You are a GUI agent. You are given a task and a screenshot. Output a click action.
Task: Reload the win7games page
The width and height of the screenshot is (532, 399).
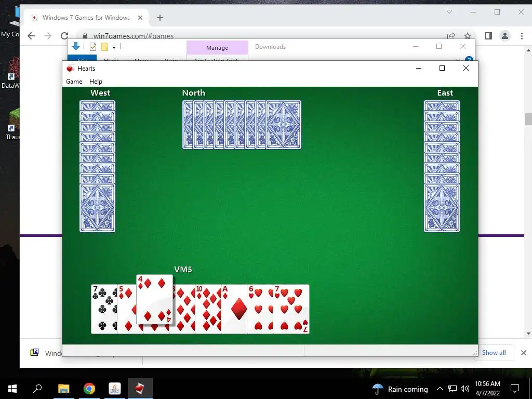(x=64, y=36)
